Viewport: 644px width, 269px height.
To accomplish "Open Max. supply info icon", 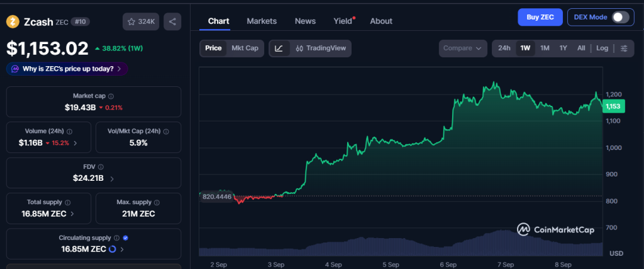I will click(x=157, y=202).
